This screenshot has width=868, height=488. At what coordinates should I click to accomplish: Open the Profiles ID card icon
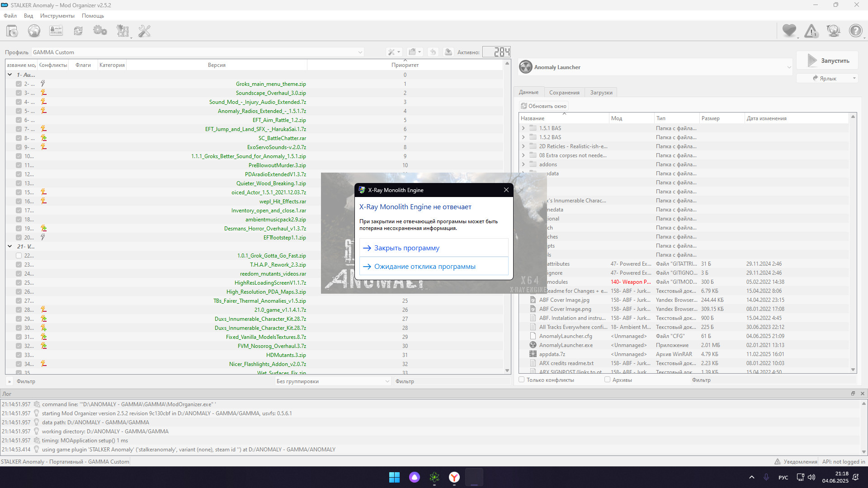[x=56, y=31]
